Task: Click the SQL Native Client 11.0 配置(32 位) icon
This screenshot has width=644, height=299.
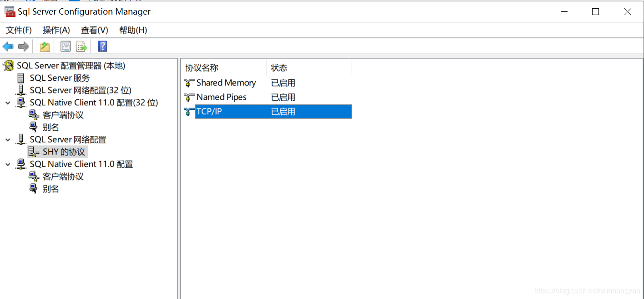Action: click(21, 103)
